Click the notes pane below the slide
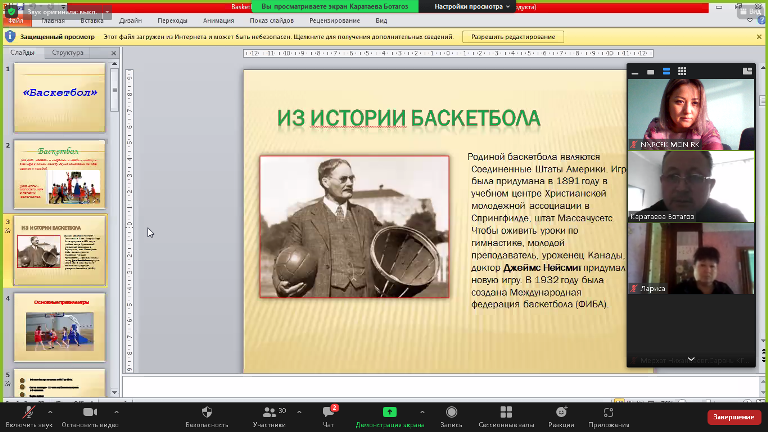 [x=441, y=386]
